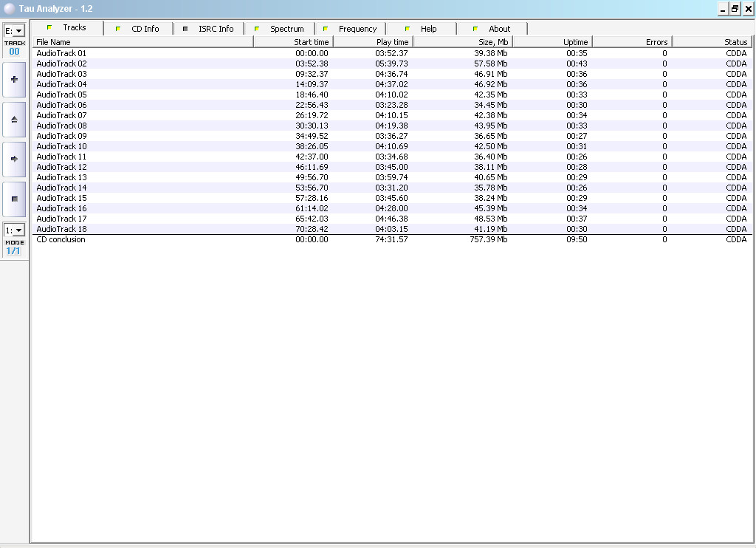Click the 757.39 Mb total size
The height and width of the screenshot is (548, 756).
coord(489,240)
